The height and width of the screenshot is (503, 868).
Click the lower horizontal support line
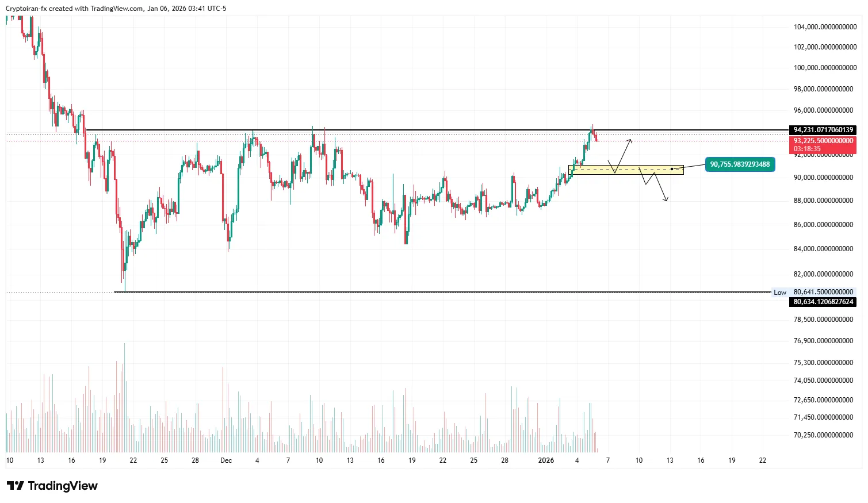(x=403, y=292)
